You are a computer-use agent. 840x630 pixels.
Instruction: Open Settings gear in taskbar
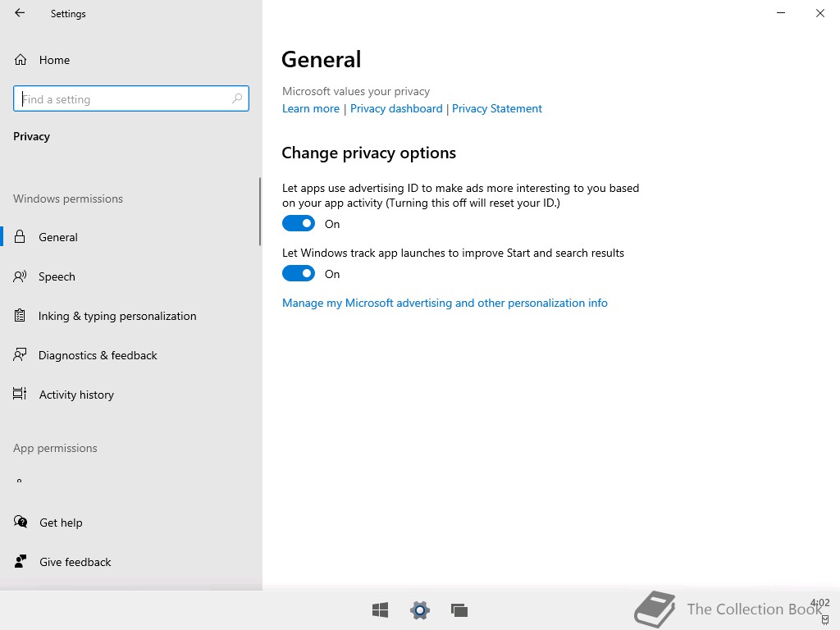(420, 609)
